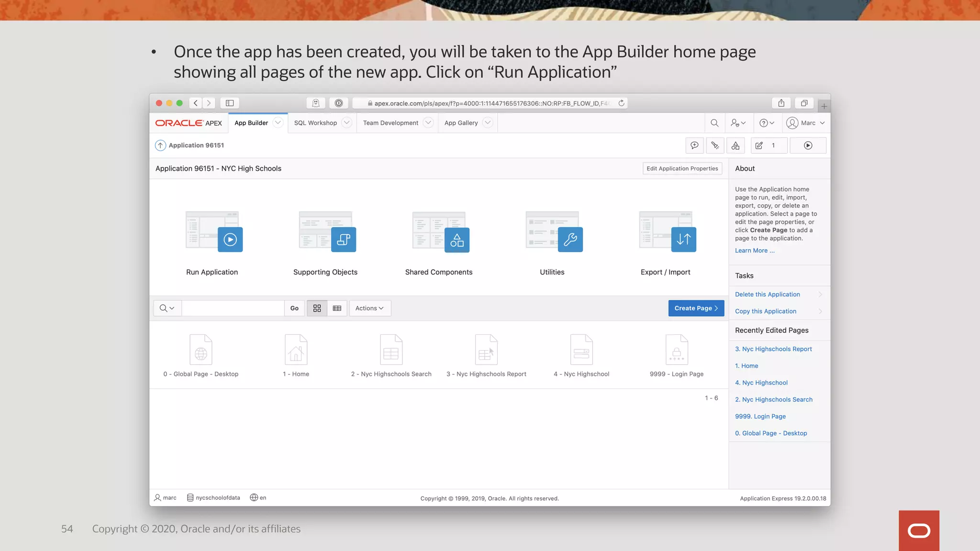
Task: Open page 3 - Nyc Highschools Report
Action: point(486,356)
